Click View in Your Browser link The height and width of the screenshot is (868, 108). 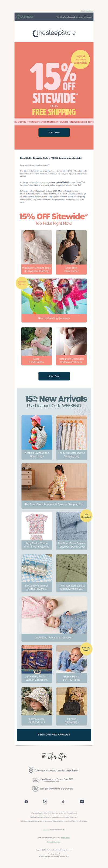coord(87,11)
